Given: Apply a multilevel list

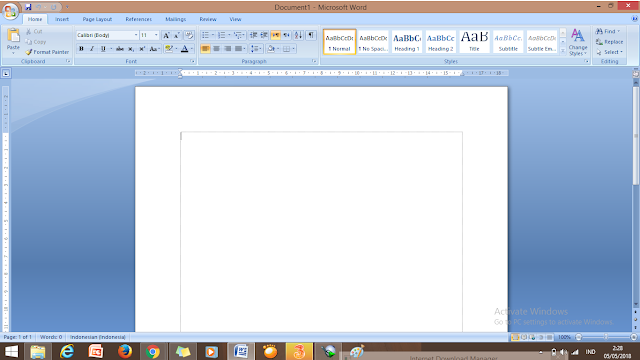Looking at the screenshot, I should click(239, 36).
